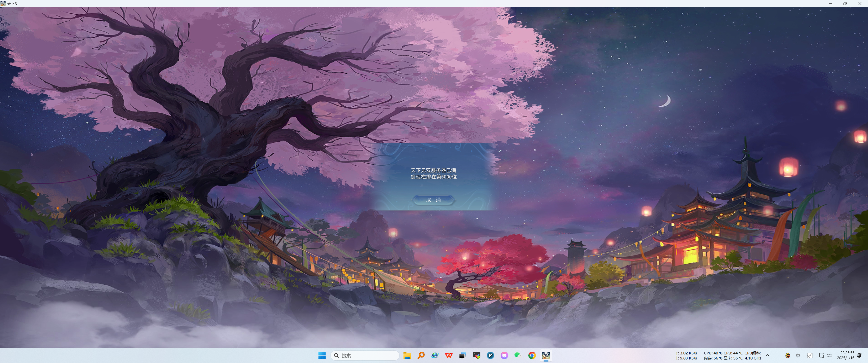Restore down the 天下3 game window

point(845,3)
